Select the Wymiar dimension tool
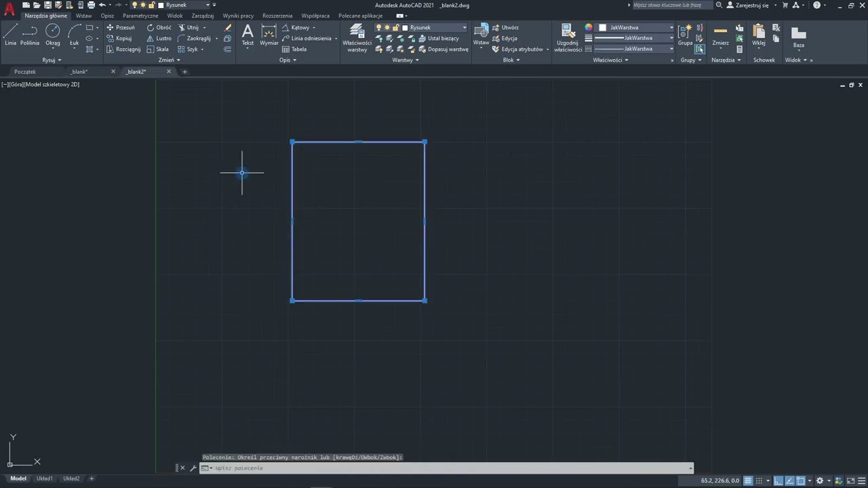Viewport: 868px width, 488px height. (269, 35)
